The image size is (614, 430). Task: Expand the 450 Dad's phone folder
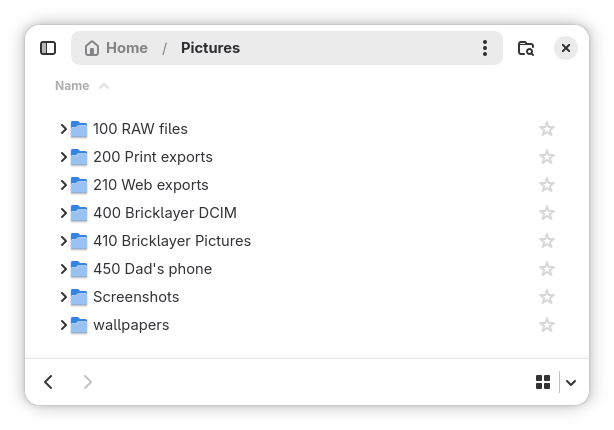pyautogui.click(x=63, y=269)
